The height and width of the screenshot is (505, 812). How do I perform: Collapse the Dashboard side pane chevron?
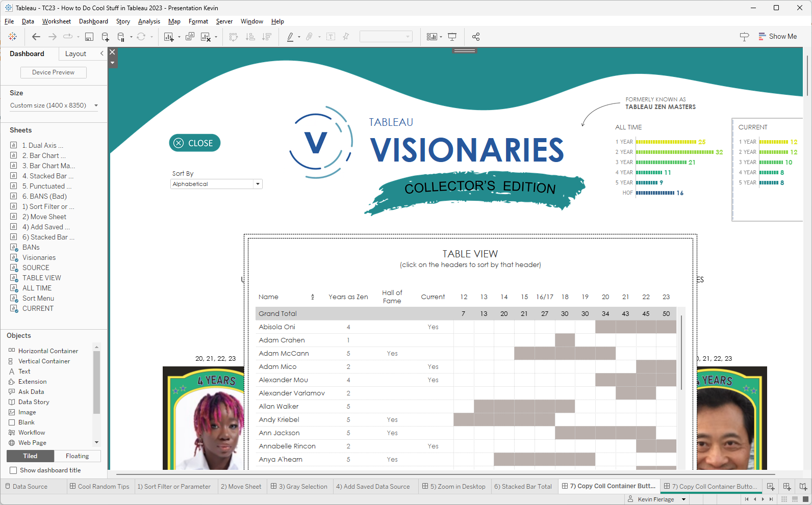click(x=102, y=54)
